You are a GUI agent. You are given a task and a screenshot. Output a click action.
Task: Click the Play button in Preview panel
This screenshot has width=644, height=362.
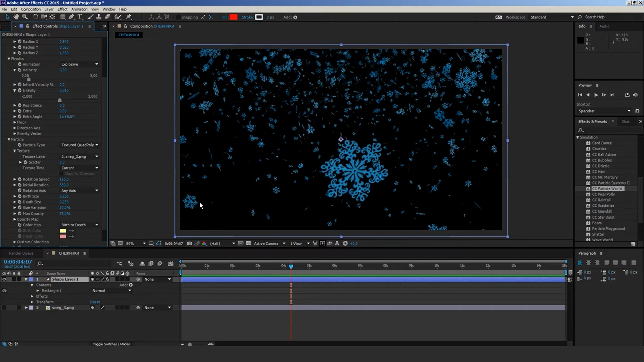pos(596,95)
